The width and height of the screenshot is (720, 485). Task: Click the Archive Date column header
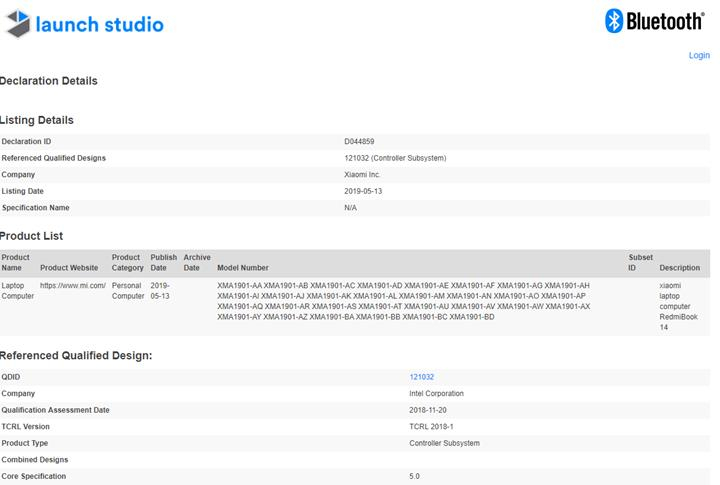197,263
